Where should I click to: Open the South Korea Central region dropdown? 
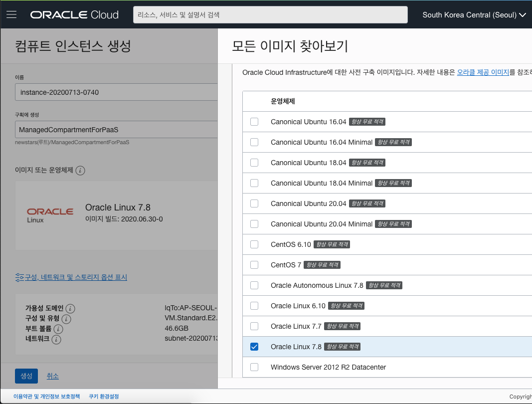[474, 15]
